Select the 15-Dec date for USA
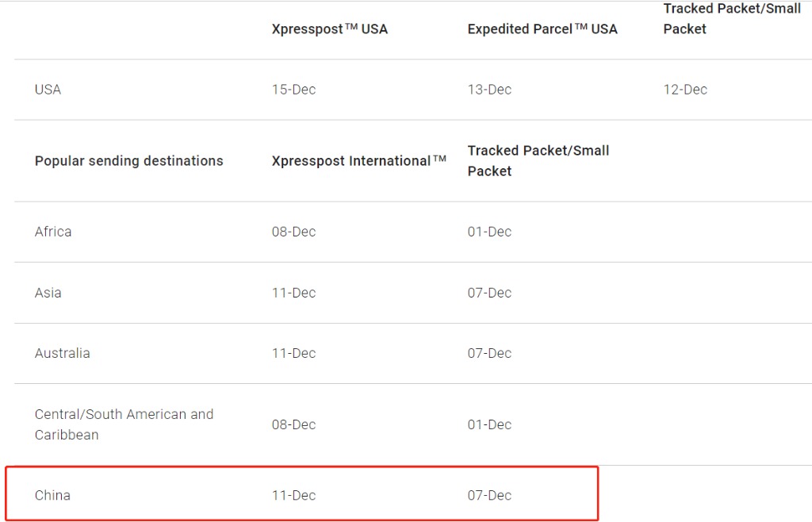 coord(293,90)
